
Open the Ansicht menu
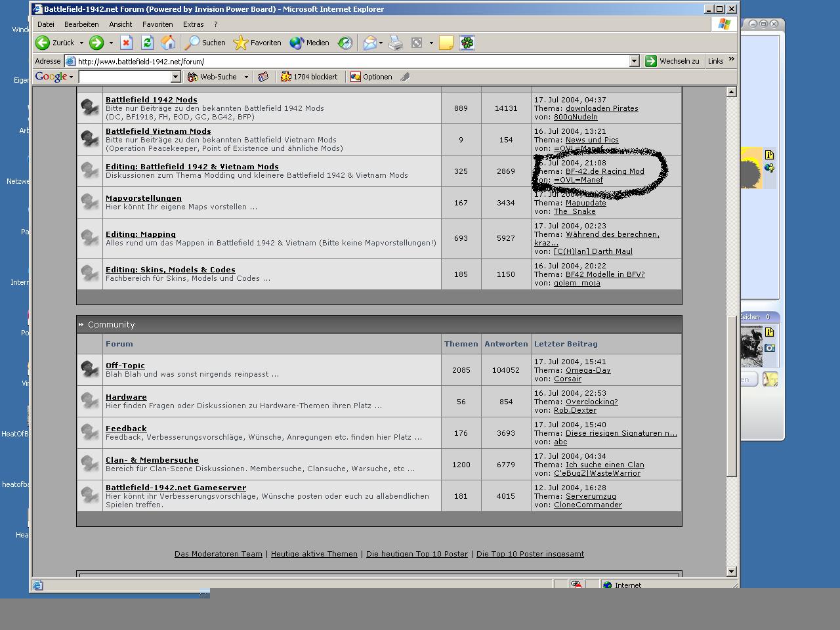pos(121,24)
